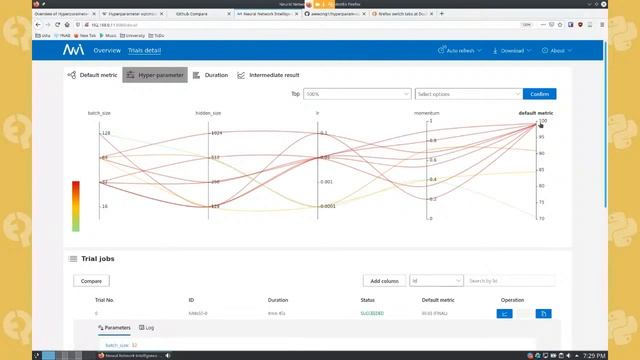Open the Download dropdown menu
640x360 pixels.
pos(512,51)
